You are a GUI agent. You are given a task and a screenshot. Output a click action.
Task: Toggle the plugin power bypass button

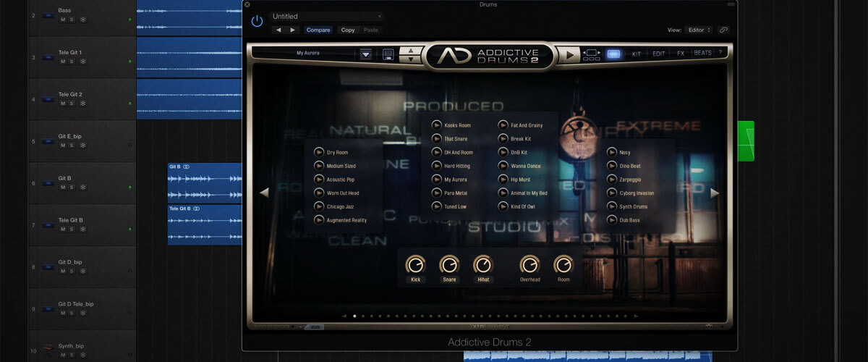(257, 21)
